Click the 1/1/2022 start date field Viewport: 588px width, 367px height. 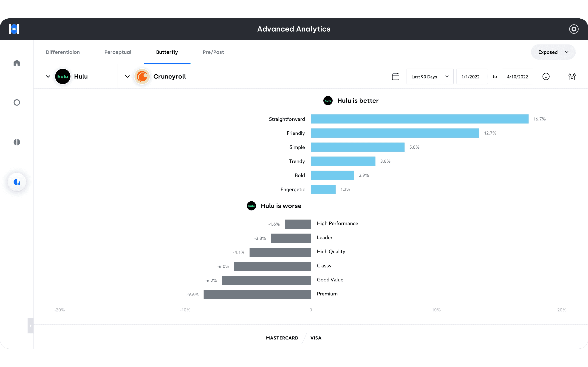(472, 77)
